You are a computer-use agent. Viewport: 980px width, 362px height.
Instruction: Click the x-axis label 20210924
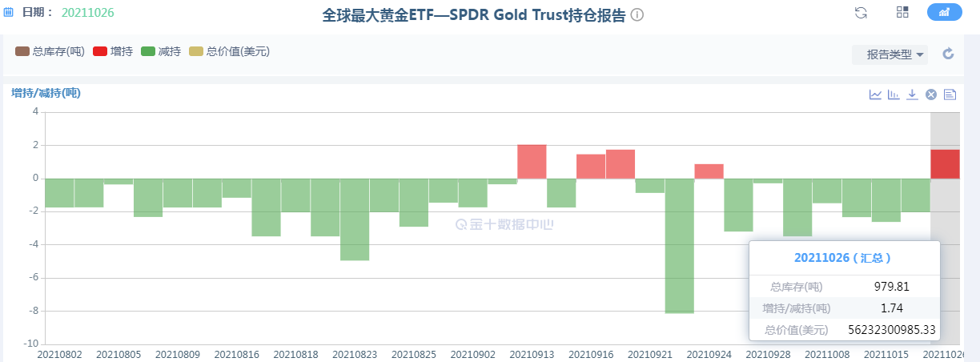point(709,353)
